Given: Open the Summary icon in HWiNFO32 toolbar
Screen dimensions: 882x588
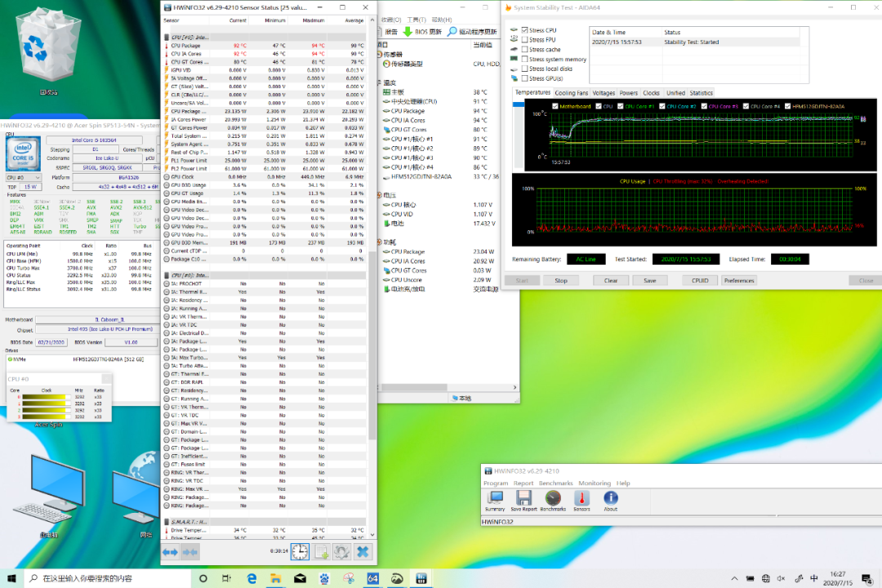Looking at the screenshot, I should point(495,499).
